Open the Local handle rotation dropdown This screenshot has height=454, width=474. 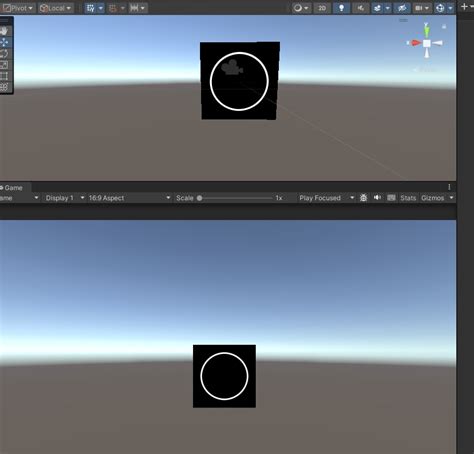click(x=55, y=8)
